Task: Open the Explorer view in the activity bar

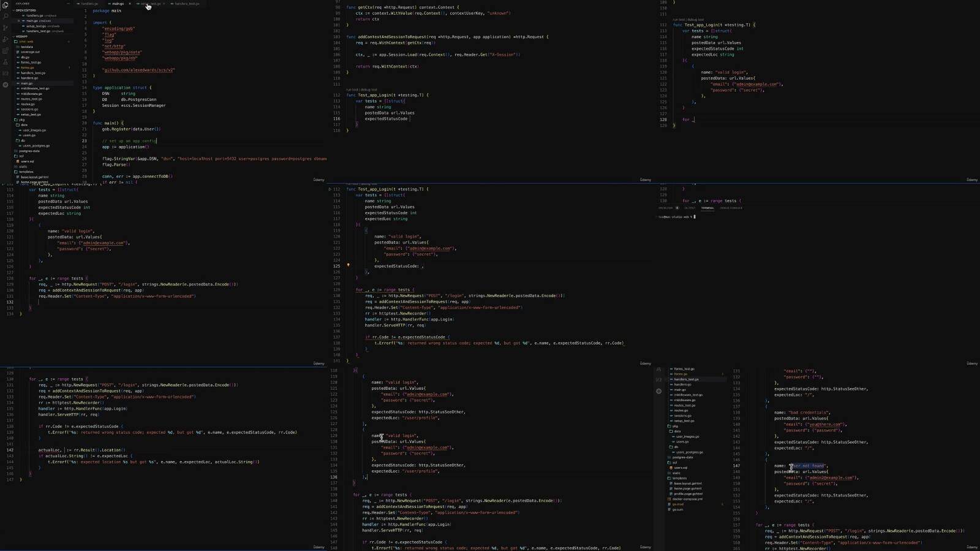Action: (x=6, y=5)
